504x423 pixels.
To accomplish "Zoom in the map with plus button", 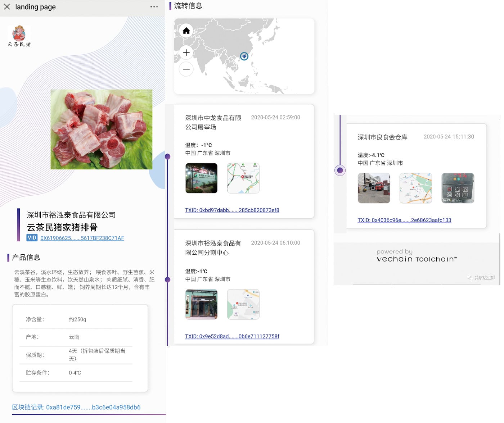I will click(x=186, y=53).
